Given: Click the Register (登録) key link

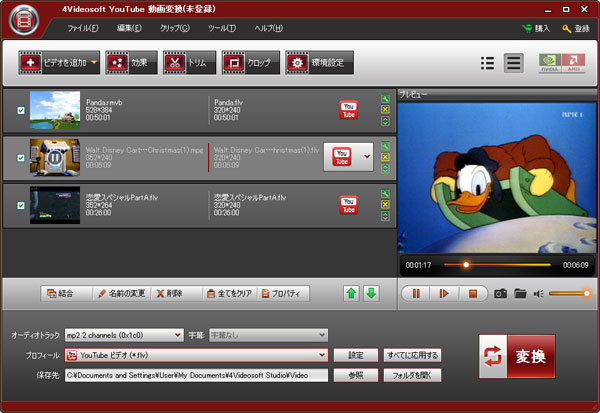Looking at the screenshot, I should click(x=576, y=28).
